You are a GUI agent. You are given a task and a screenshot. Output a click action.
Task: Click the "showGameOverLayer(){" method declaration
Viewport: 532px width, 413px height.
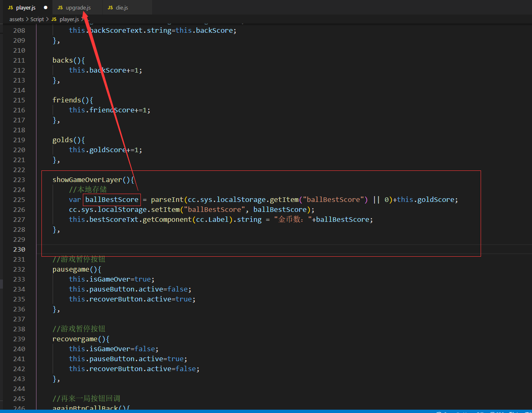coord(94,180)
